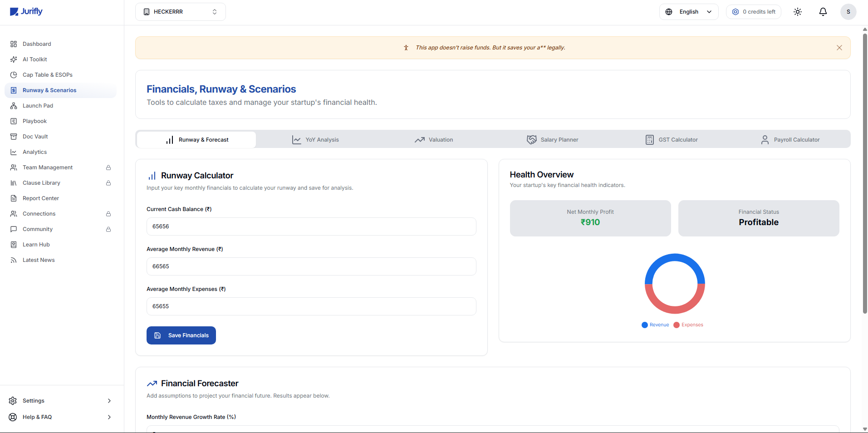Viewport: 868px width, 433px height.
Task: Click the Latest News feed icon
Action: [14, 260]
